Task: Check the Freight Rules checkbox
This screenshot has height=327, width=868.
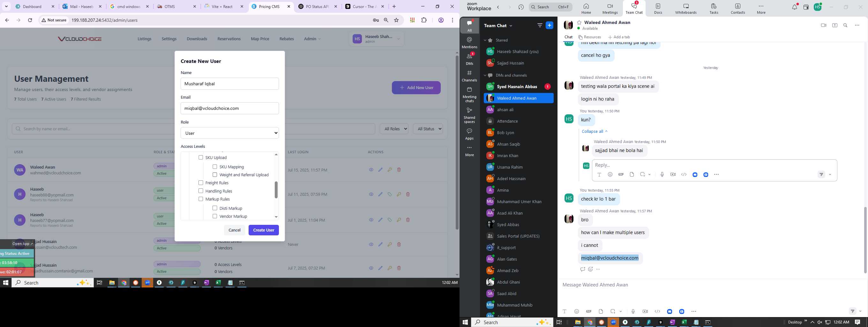Action: [201, 183]
